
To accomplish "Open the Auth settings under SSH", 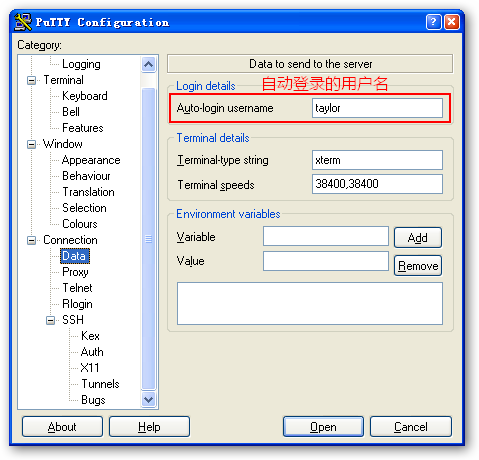I will 92,352.
